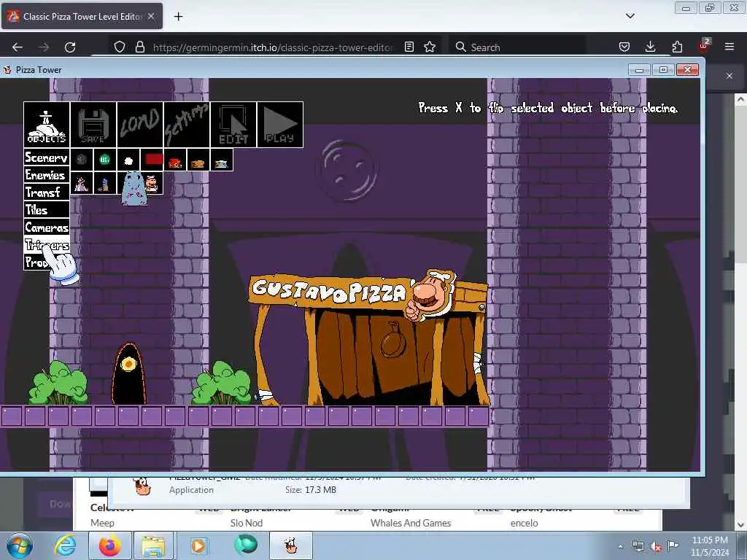Go back with browser back arrow
The width and height of the screenshot is (747, 560).
(18, 47)
